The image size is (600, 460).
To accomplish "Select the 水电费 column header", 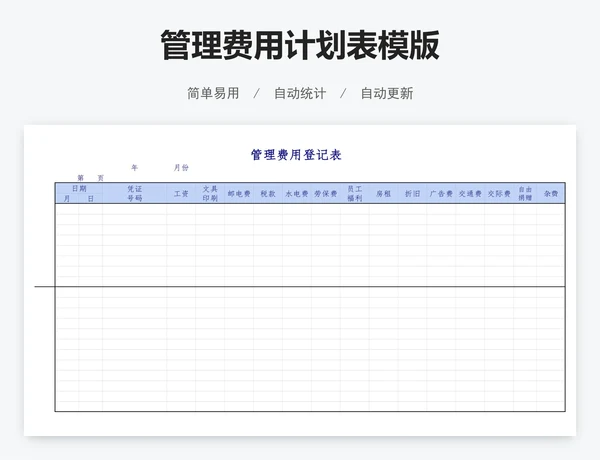I will click(297, 193).
